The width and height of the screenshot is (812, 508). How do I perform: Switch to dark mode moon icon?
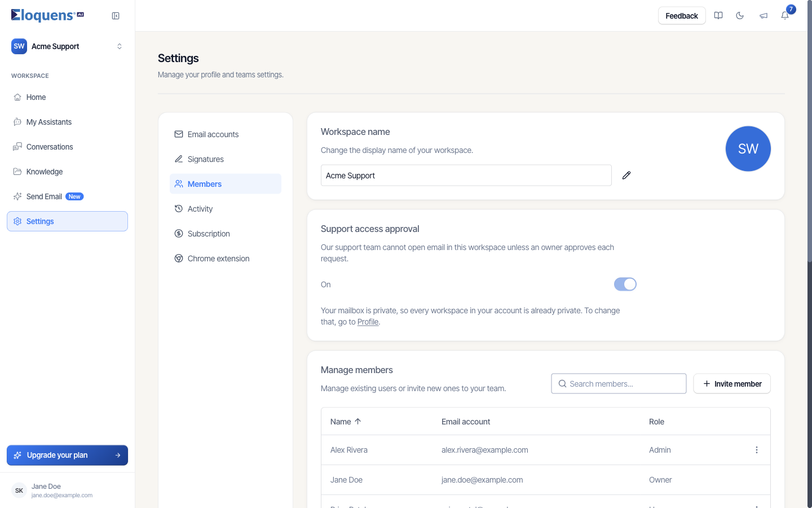point(740,16)
